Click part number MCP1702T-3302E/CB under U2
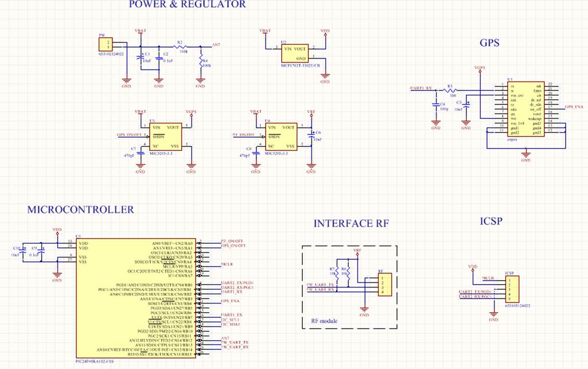Image resolution: width=588 pixels, height=369 pixels. click(x=301, y=65)
